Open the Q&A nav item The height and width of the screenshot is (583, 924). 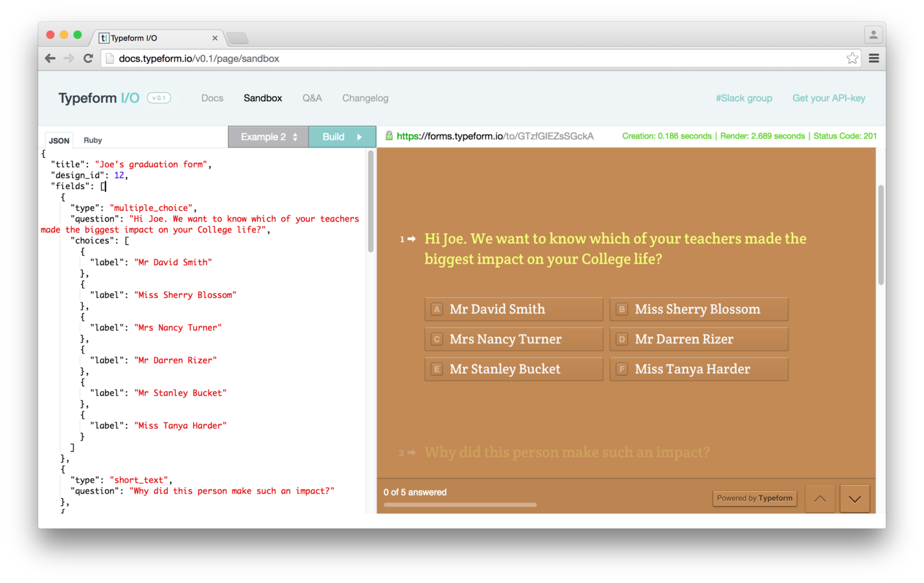pyautogui.click(x=312, y=98)
